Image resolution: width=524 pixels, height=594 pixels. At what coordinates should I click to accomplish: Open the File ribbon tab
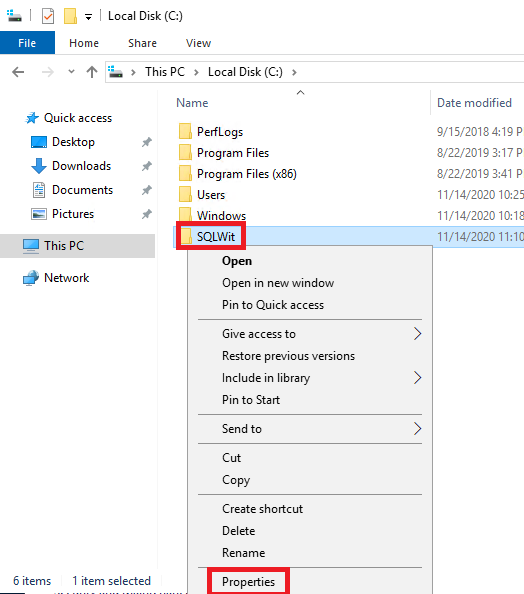tap(27, 43)
